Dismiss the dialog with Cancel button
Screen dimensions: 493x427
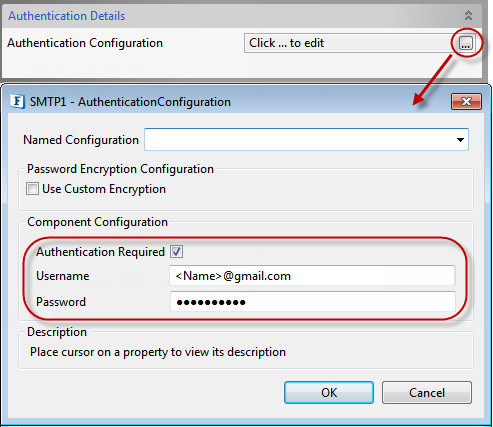tap(427, 393)
